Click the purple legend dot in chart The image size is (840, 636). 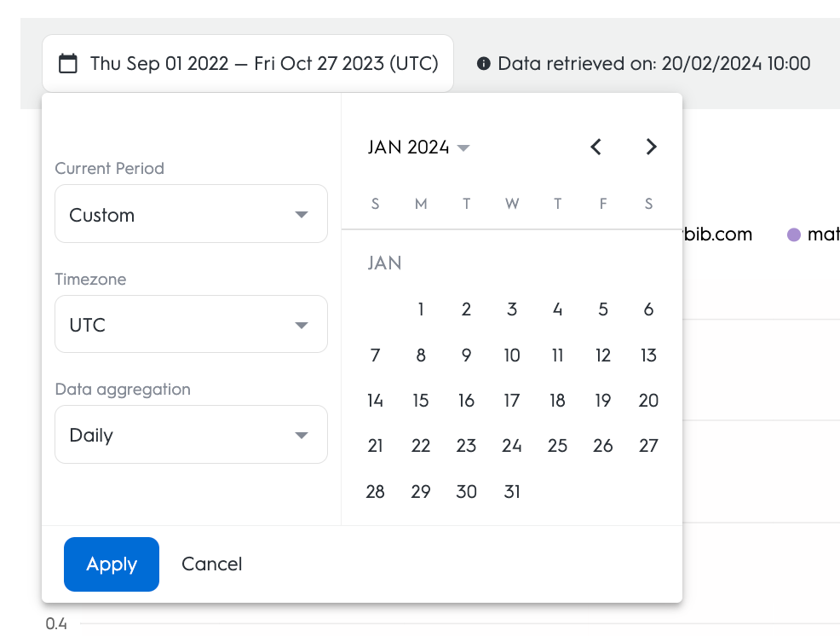coord(793,234)
